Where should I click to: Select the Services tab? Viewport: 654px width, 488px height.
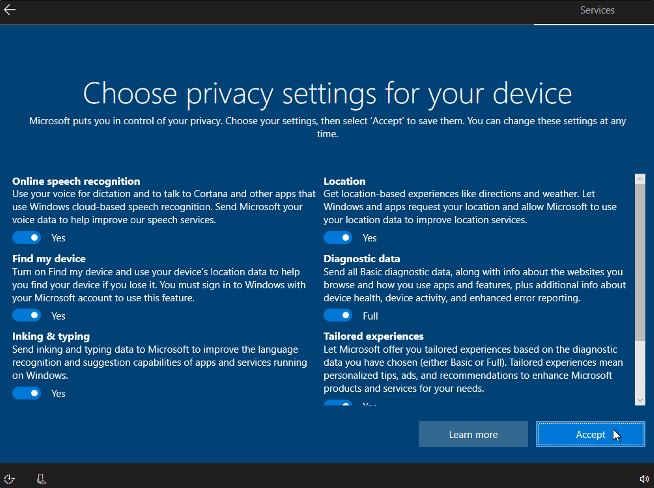point(597,10)
